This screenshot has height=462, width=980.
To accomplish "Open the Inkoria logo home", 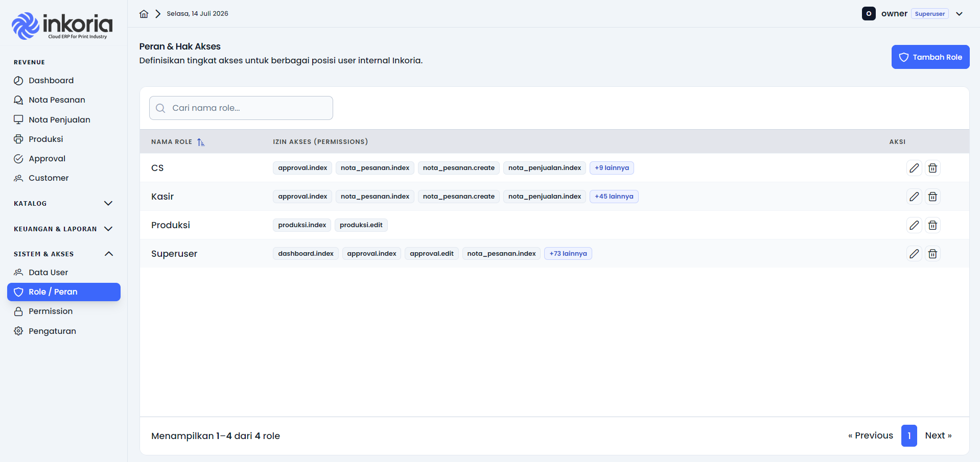I will click(x=62, y=26).
